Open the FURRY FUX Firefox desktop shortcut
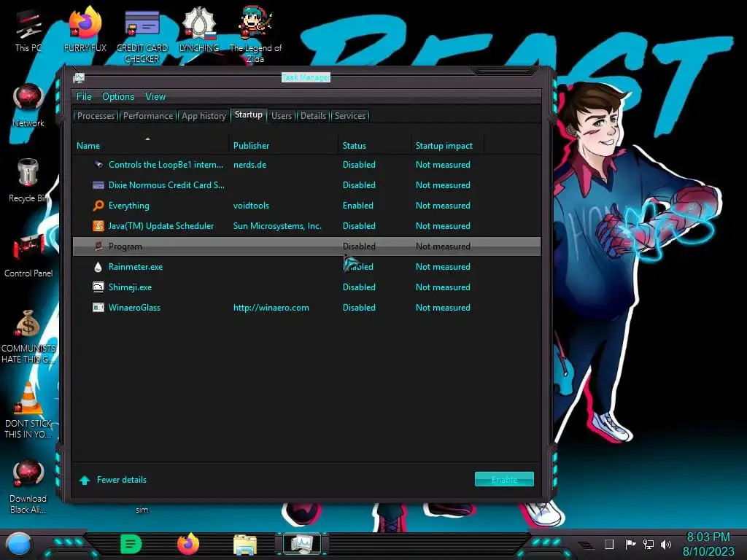The width and height of the screenshot is (747, 560). (x=85, y=28)
